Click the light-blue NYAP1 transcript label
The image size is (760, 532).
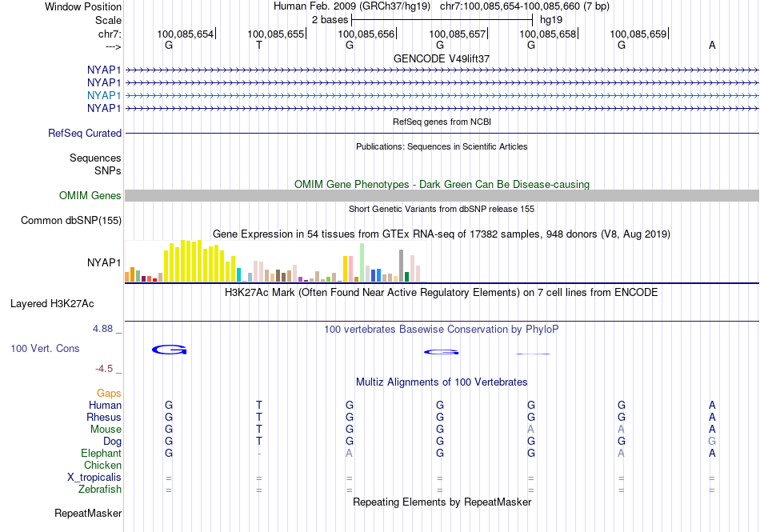(x=104, y=95)
